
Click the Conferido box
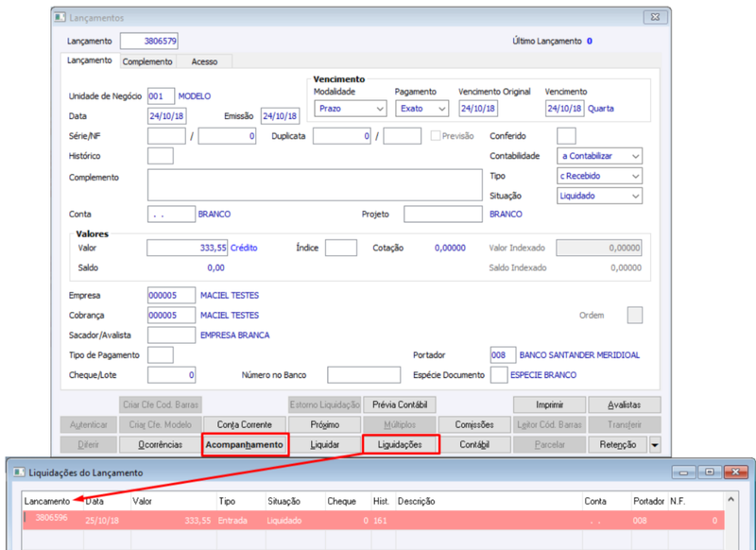pyautogui.click(x=566, y=136)
